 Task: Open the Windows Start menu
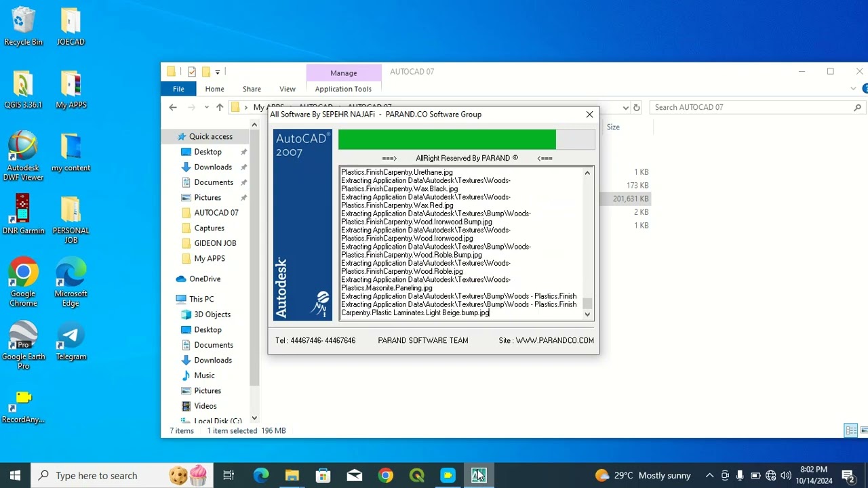[x=15, y=475]
